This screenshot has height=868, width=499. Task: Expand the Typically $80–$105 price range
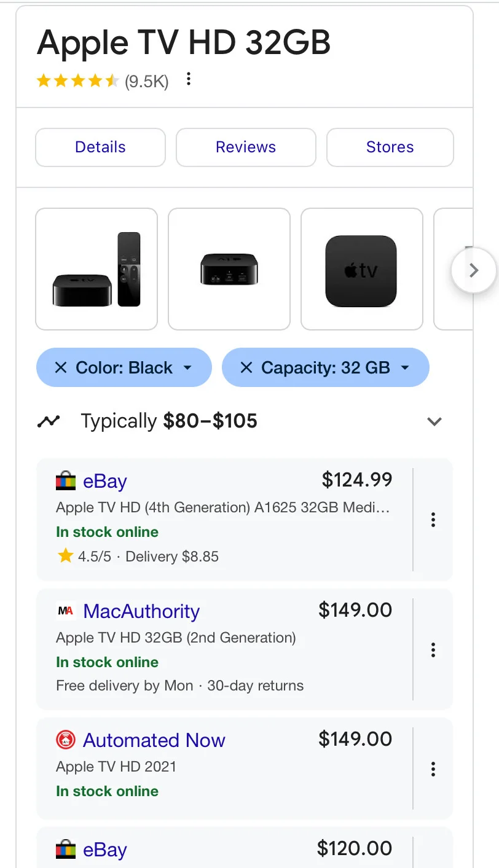(434, 421)
